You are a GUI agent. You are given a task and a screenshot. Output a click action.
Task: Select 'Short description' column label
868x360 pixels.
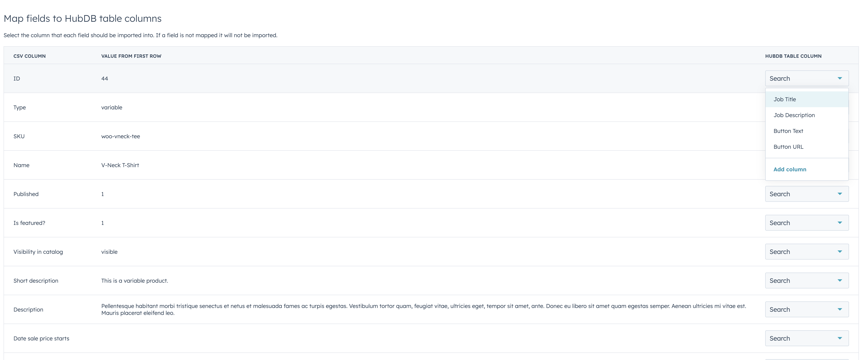[x=36, y=281]
